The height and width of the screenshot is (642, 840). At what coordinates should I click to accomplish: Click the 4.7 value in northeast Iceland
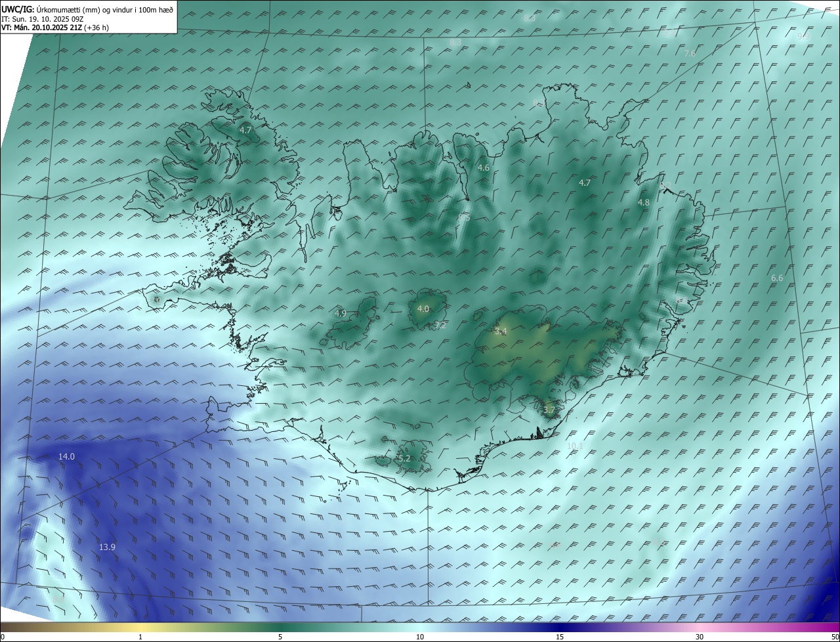point(585,182)
